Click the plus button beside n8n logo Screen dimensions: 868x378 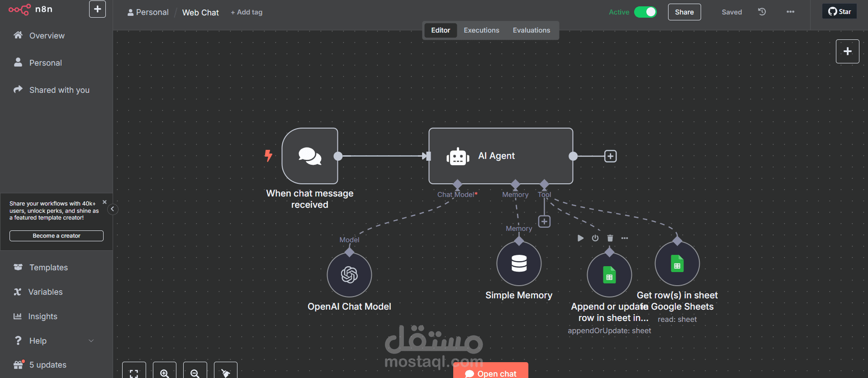coord(97,9)
